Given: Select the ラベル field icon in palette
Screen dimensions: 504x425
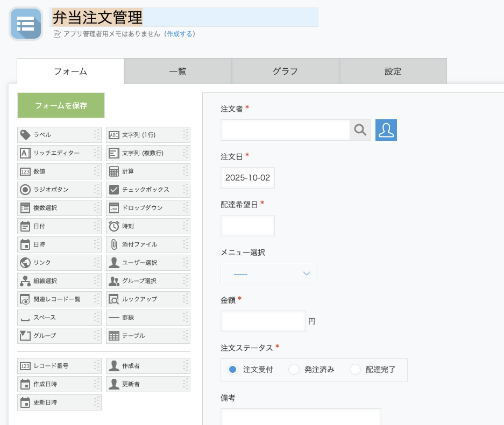Looking at the screenshot, I should [25, 135].
